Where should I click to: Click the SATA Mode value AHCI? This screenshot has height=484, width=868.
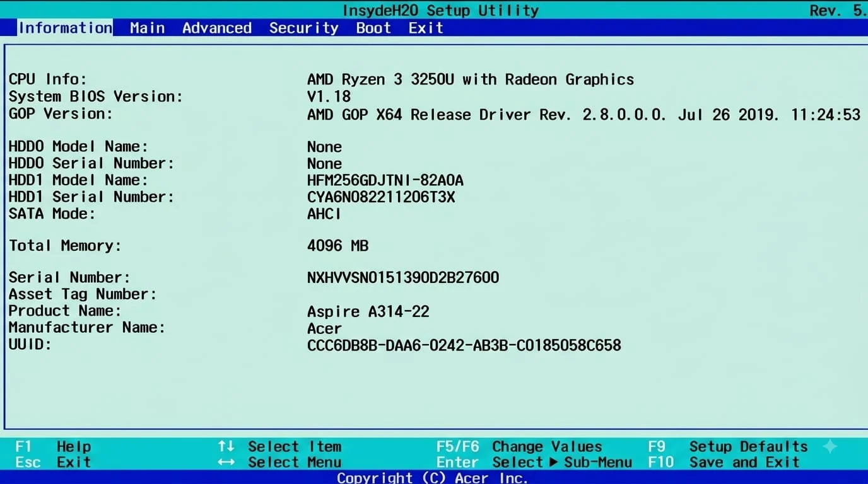coord(324,214)
